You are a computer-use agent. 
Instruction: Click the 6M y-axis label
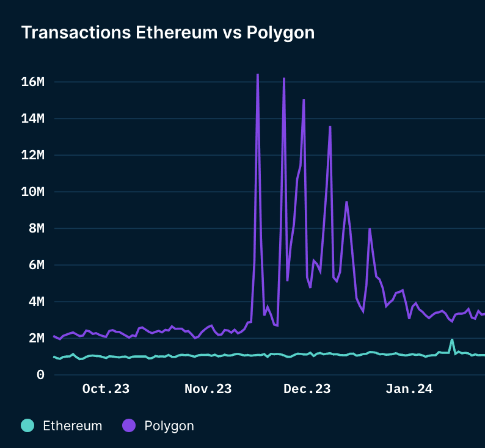point(36,265)
